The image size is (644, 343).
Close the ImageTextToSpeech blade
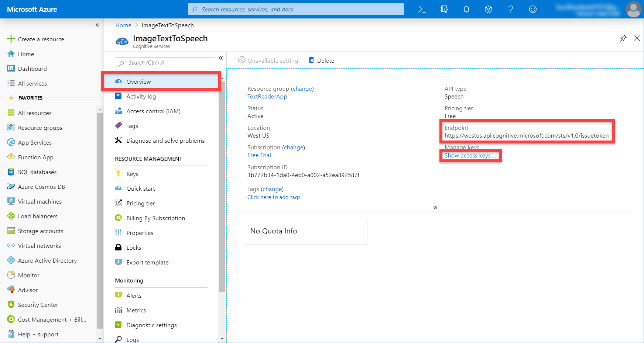point(637,38)
